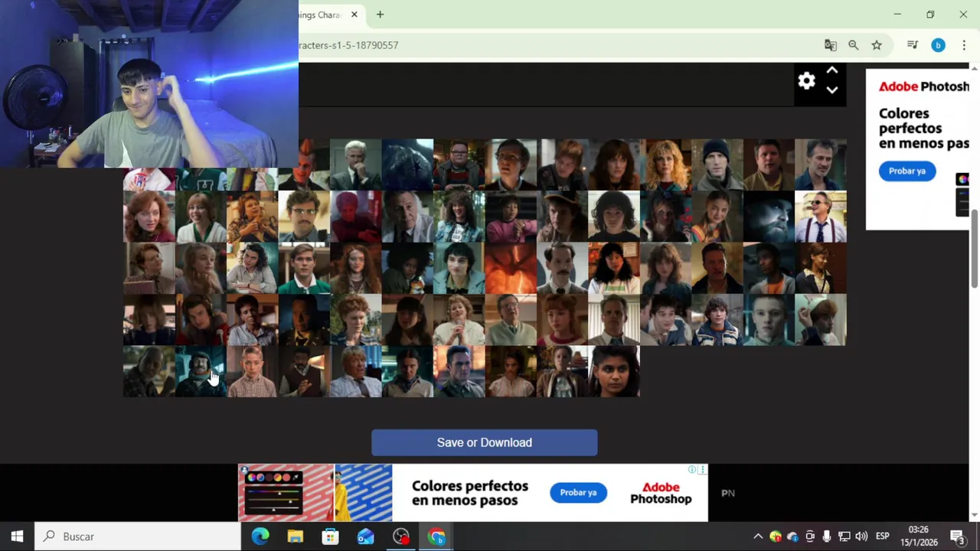Select the red-tinted figure thumbnail

tap(355, 216)
